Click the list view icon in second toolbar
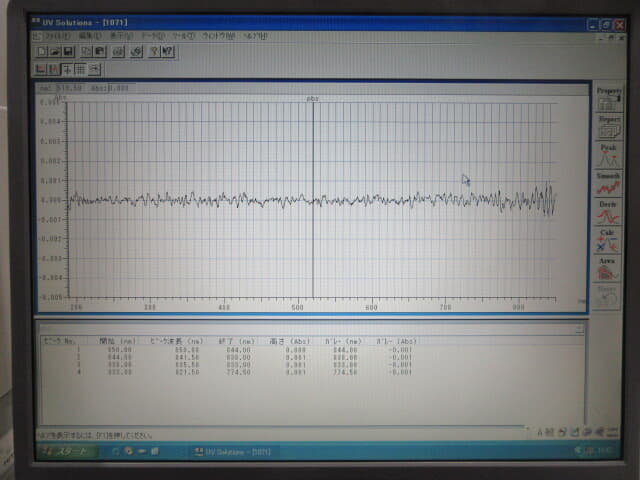 click(x=94, y=69)
